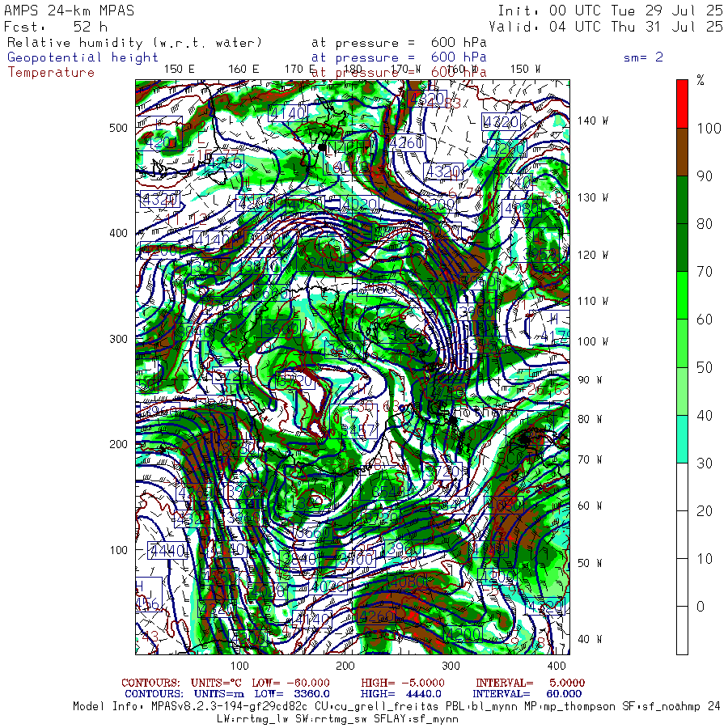Image resolution: width=728 pixels, height=728 pixels.
Task: Click the '150 E' longitude label
Action: (x=180, y=70)
